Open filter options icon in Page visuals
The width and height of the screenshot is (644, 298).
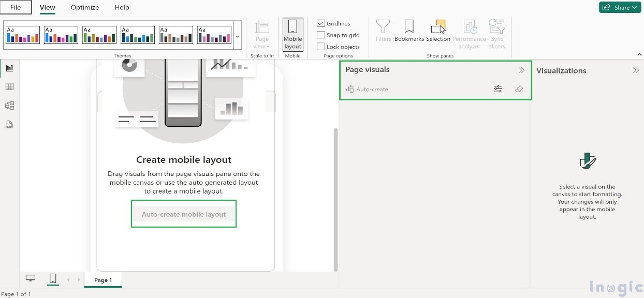498,89
